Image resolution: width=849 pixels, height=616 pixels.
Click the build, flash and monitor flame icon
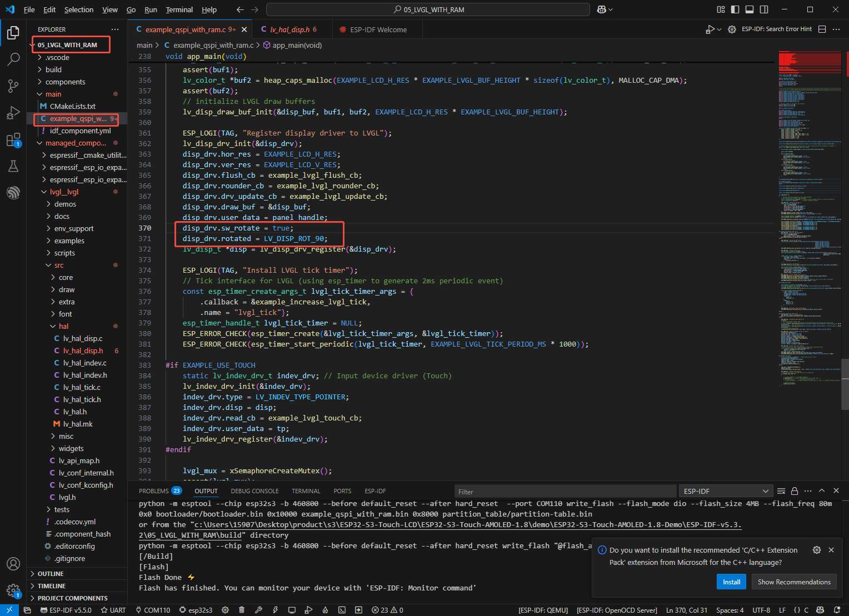(x=325, y=610)
